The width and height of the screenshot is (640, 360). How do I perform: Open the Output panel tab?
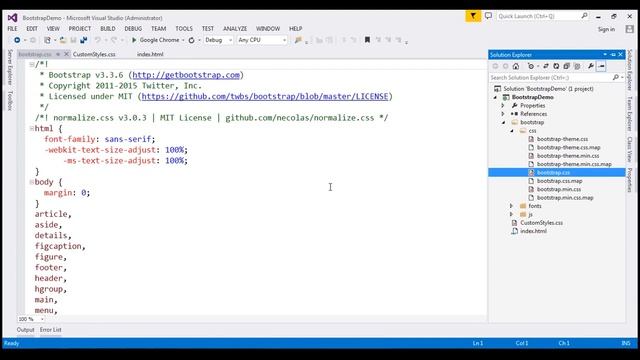click(25, 330)
